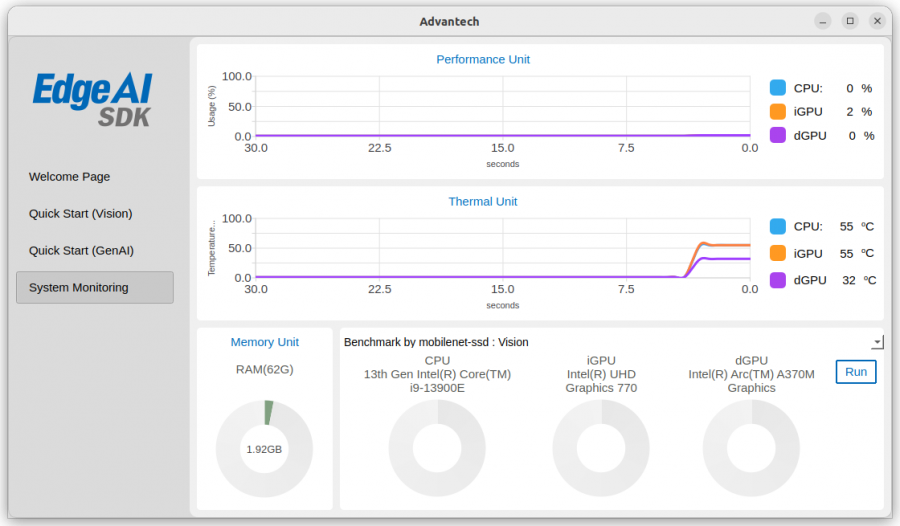Click the orange iGPU swatch in Performance Unit
Viewport: 900px width, 526px height.
point(778,111)
